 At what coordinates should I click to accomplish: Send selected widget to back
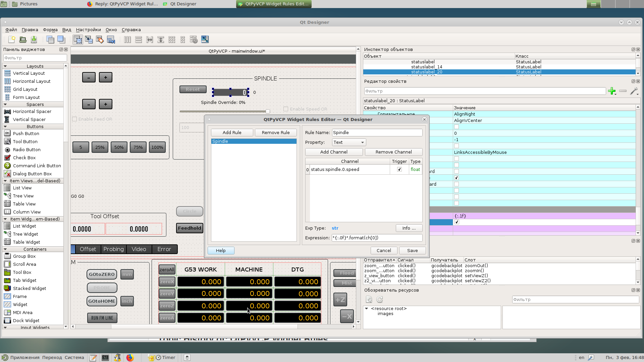[x=50, y=40]
